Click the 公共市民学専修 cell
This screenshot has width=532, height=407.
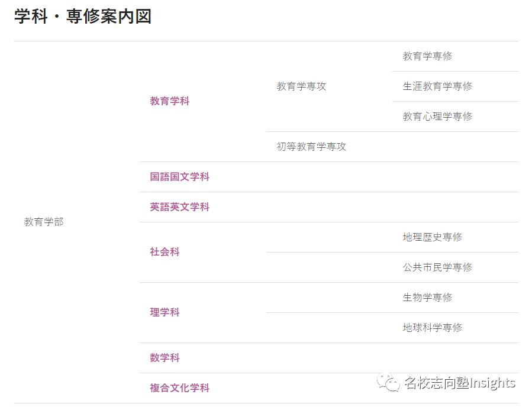pos(438,267)
